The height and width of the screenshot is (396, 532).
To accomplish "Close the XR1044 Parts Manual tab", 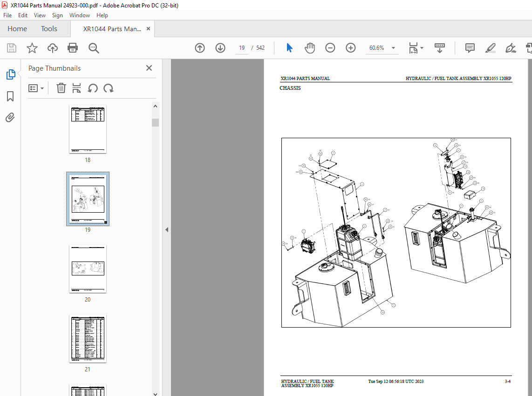I will click(x=148, y=29).
